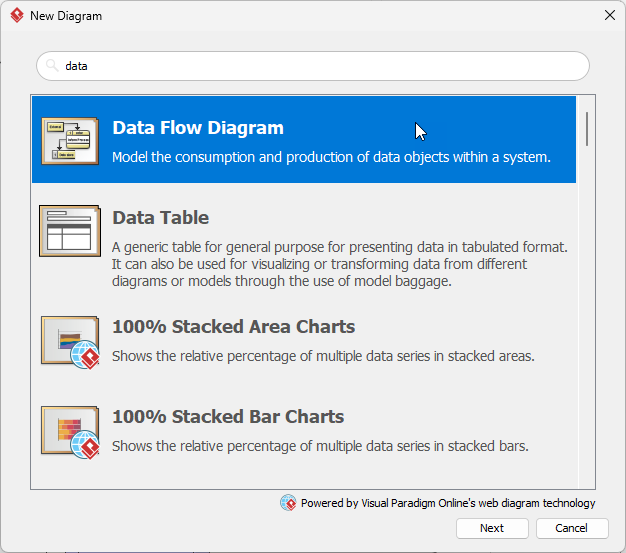Focus the search field containing "data"
Viewport: 626px width, 553px height.
(320, 66)
